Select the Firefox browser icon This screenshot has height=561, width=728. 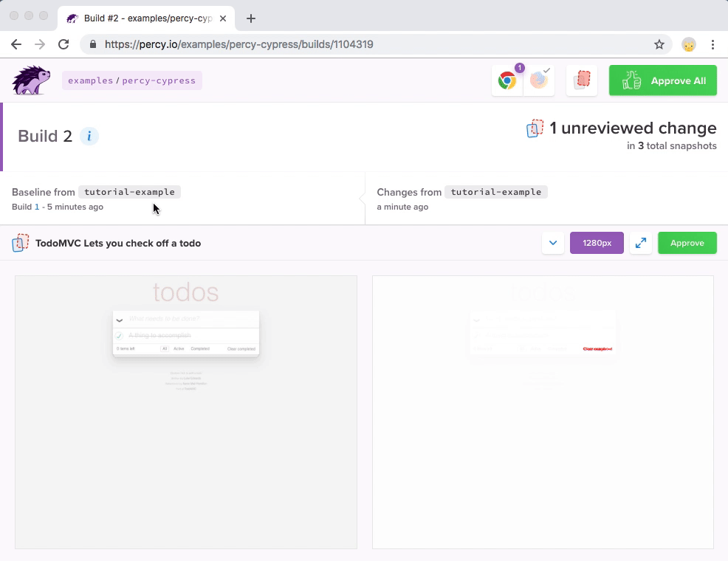[x=539, y=80]
